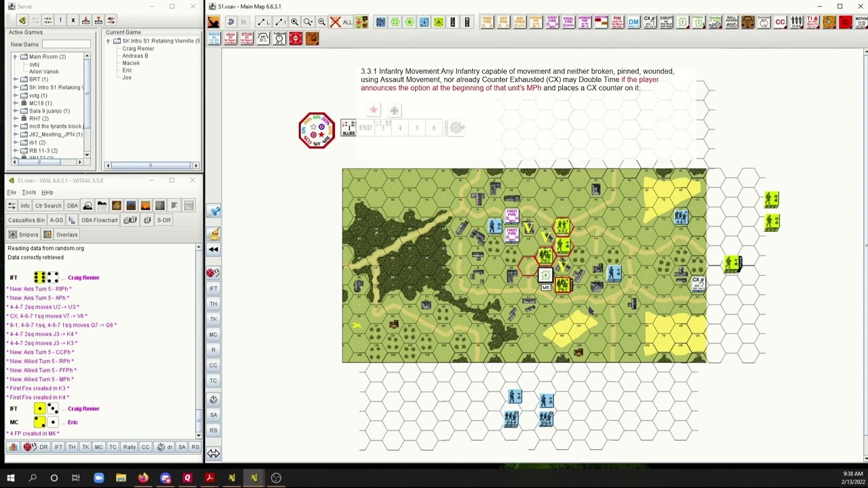Open Firefox from the taskbar
Screen dimensions: 868x488
pyautogui.click(x=143, y=478)
